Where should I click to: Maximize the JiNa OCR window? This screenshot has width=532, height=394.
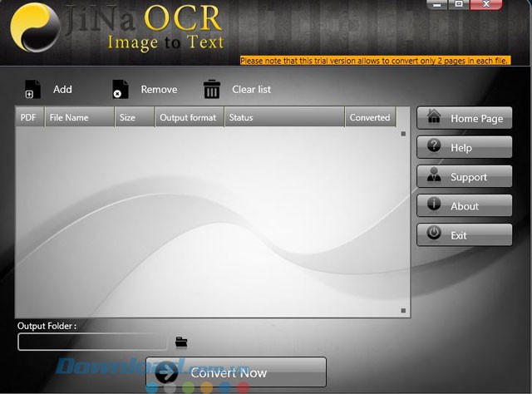coord(459,4)
